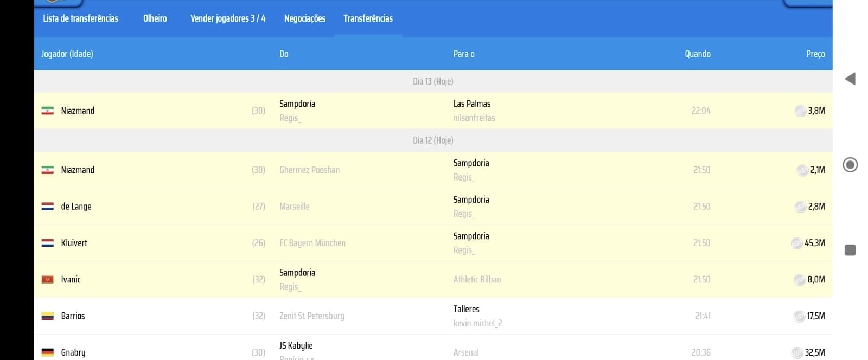868x360 pixels.
Task: Open the Las Palmas club link
Action: coord(471,104)
